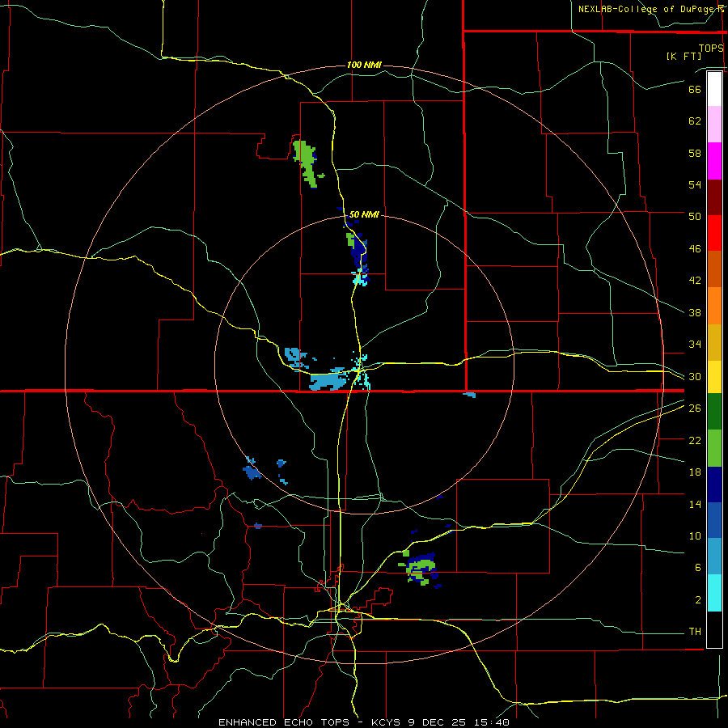Click the navy echo cell below the 50 NMI label
Screen dimensions: 728x728
coord(358,251)
